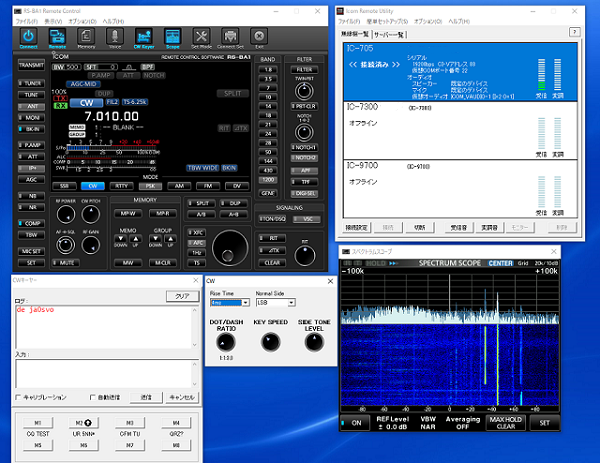Click the SIDE TONE LEVEL knob
Image resolution: width=600 pixels, height=463 pixels.
[x=314, y=342]
